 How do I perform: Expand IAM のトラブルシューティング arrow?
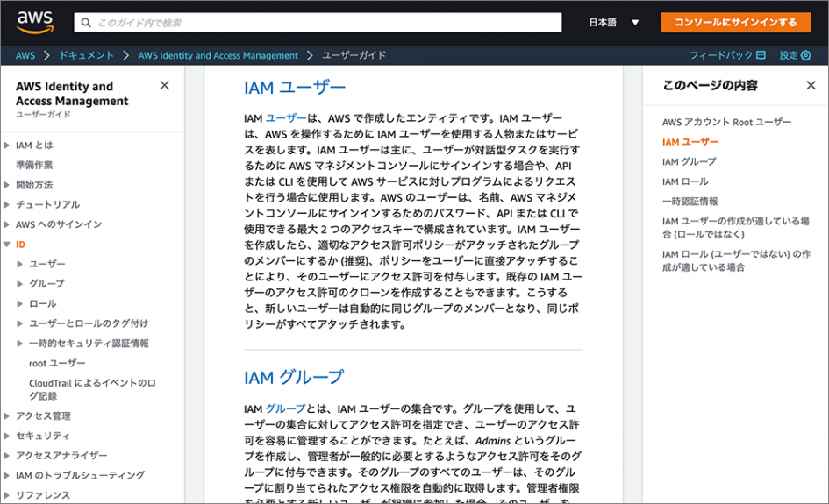tap(7, 475)
